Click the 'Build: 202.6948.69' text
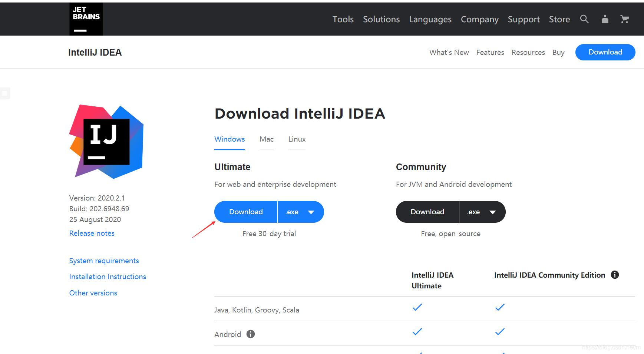Image resolution: width=644 pixels, height=354 pixels. pyautogui.click(x=99, y=209)
